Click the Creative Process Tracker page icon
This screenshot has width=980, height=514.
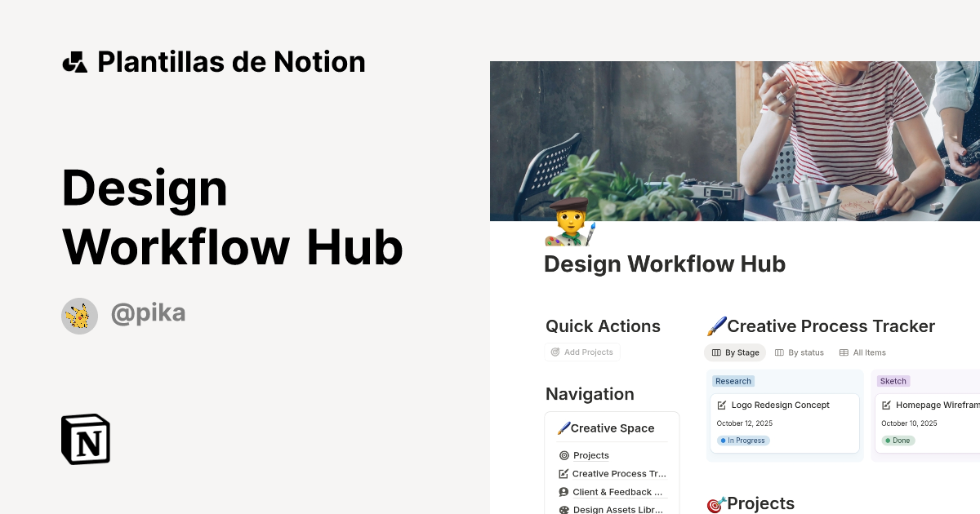(563, 473)
